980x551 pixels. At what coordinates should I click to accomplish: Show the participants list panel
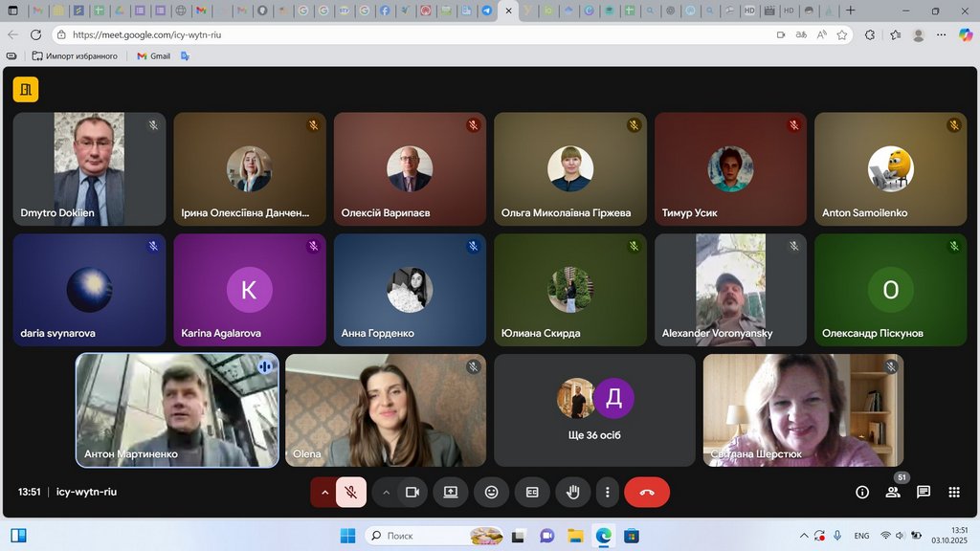click(893, 492)
